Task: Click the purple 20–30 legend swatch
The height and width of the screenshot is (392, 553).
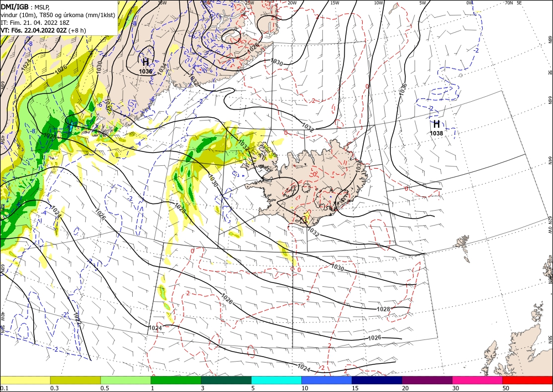Action: (427, 380)
